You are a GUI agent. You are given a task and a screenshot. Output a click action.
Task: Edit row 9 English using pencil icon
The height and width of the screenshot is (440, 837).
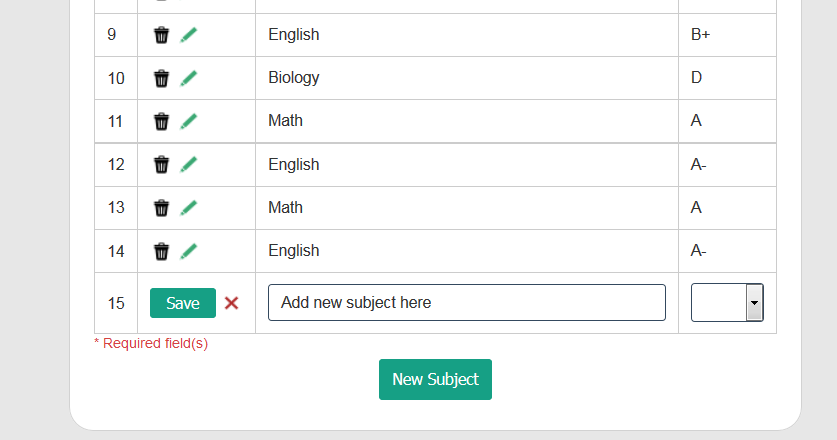(x=188, y=35)
